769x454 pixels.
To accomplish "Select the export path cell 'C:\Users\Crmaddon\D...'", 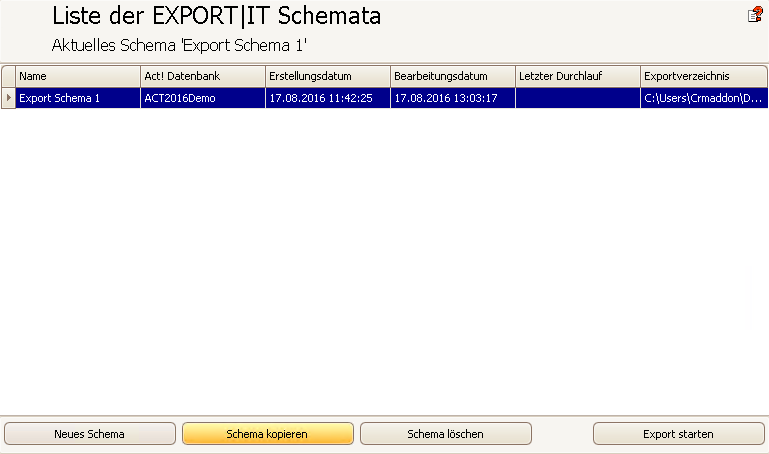I will [x=704, y=98].
